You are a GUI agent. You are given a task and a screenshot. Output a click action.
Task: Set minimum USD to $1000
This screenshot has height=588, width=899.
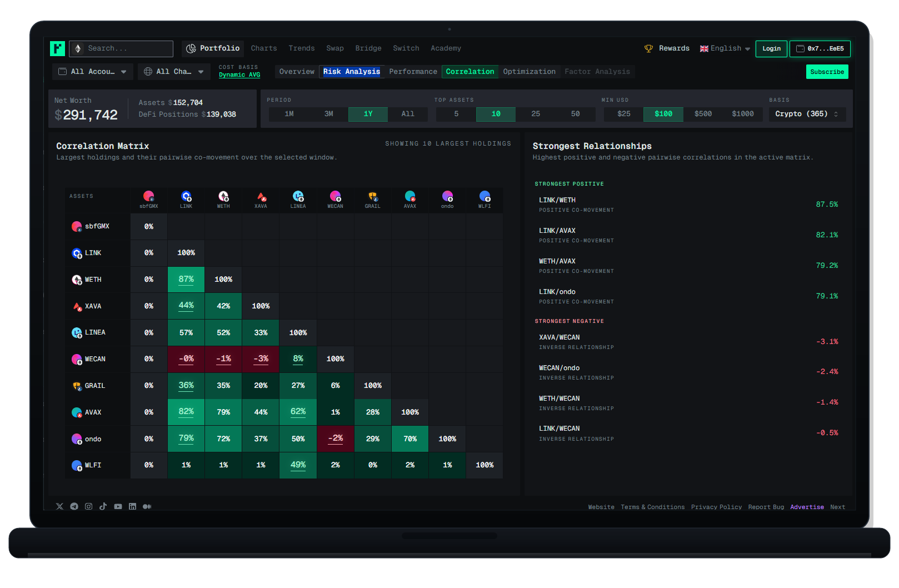[743, 114]
